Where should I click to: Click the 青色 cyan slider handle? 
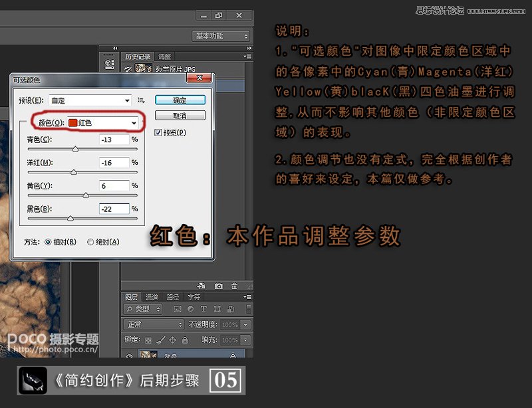(76, 148)
